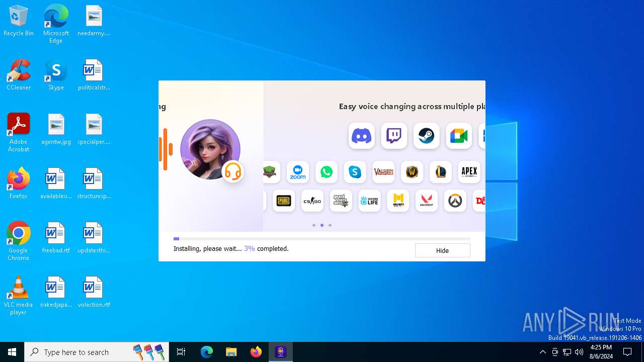Open the notification center icon
This screenshot has width=644, height=362.
coord(627,352)
